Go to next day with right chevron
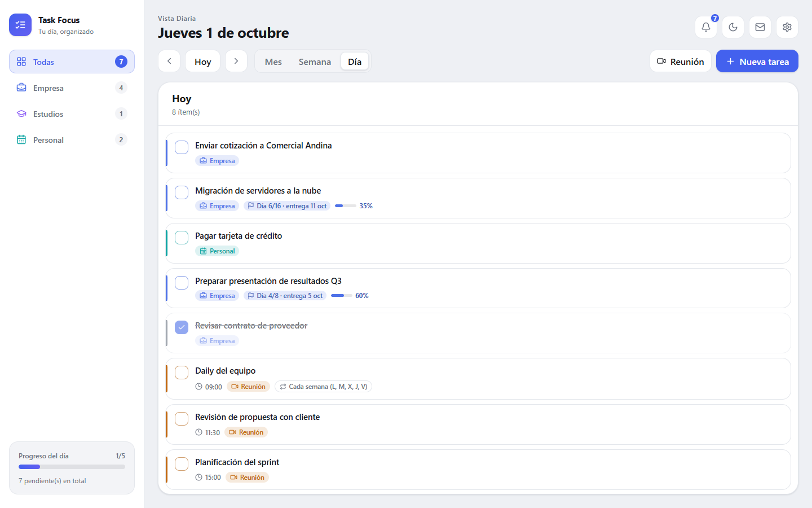 pyautogui.click(x=236, y=61)
